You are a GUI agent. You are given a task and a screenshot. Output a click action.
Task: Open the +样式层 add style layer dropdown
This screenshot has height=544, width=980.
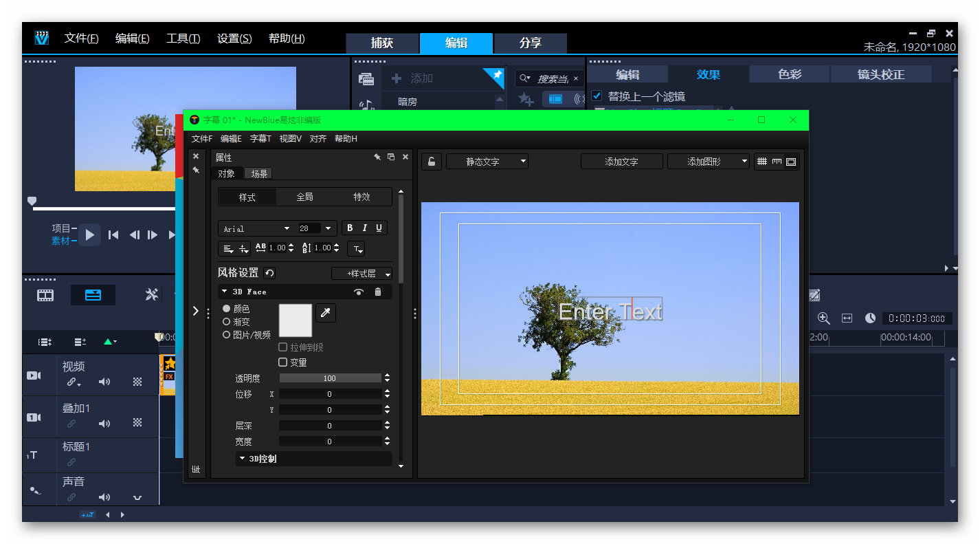pos(361,273)
